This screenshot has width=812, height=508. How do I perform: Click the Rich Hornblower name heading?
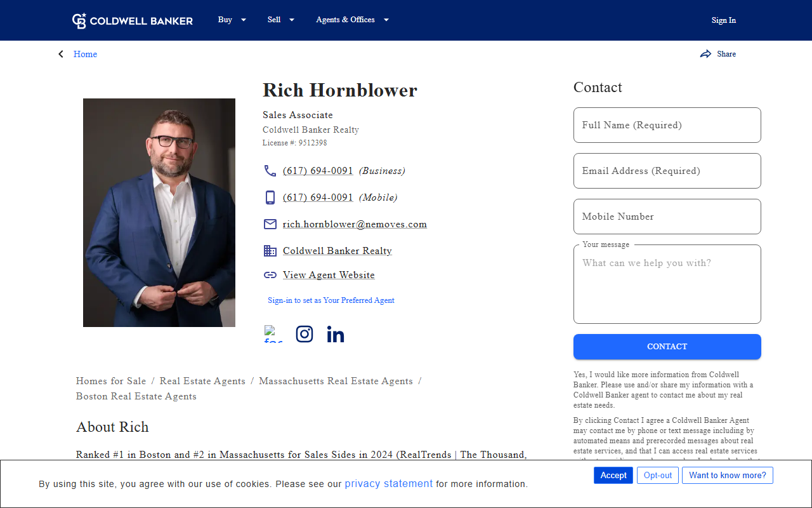coord(340,90)
